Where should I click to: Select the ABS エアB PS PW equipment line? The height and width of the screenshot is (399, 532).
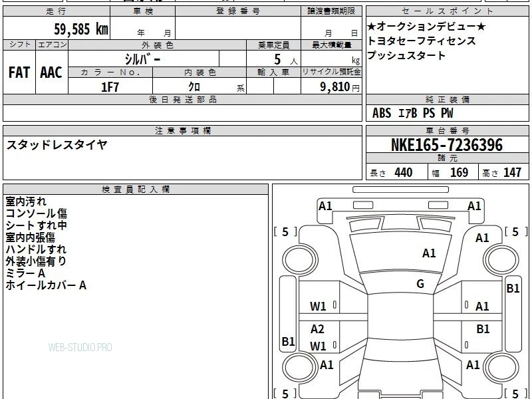(412, 113)
